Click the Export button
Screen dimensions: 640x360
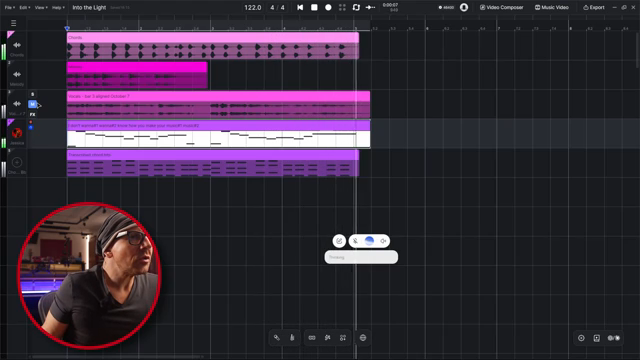(x=594, y=7)
